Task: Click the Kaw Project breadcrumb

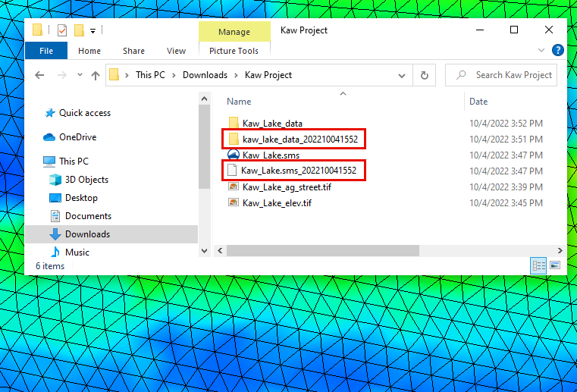Action: pyautogui.click(x=268, y=75)
